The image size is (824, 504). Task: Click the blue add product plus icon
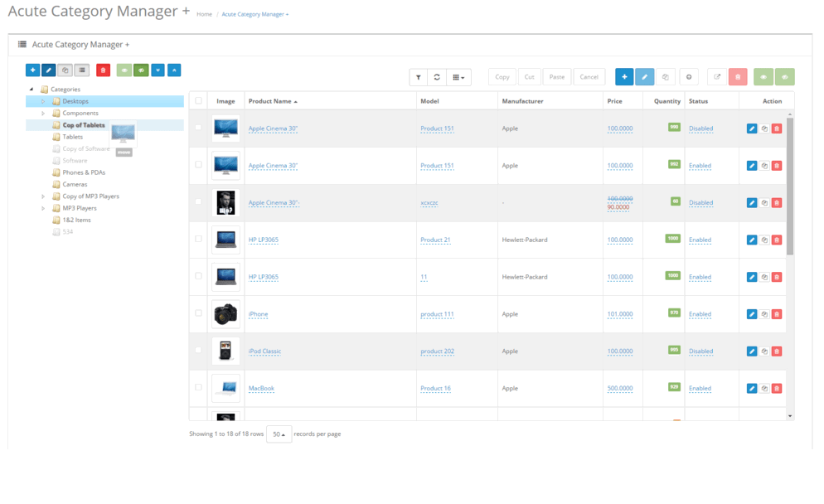[624, 77]
